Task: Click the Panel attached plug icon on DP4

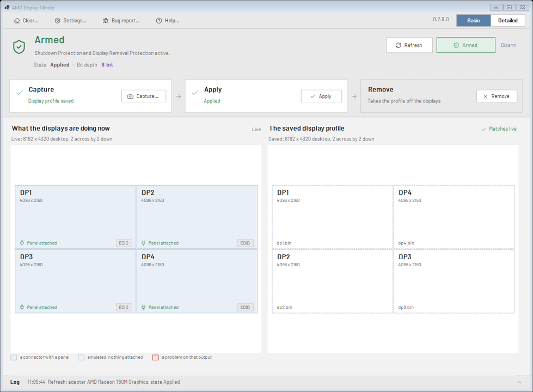Action: pos(143,308)
